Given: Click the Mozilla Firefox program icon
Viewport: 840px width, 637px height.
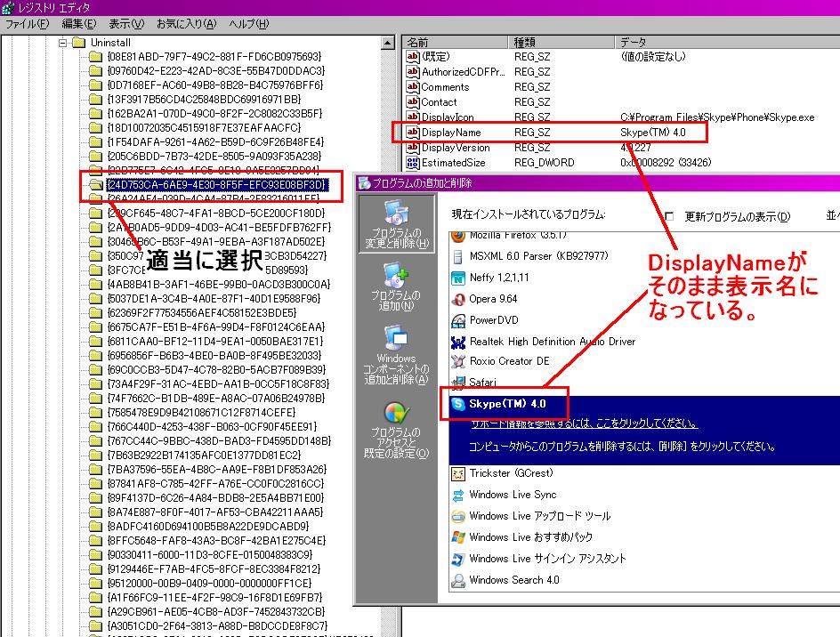Looking at the screenshot, I should (456, 235).
